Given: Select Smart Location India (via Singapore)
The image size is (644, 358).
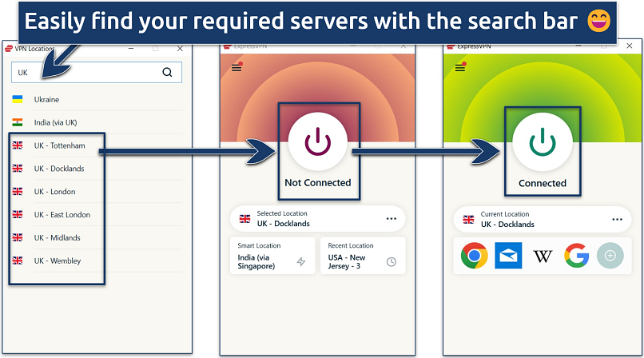Looking at the screenshot, I should [272, 256].
